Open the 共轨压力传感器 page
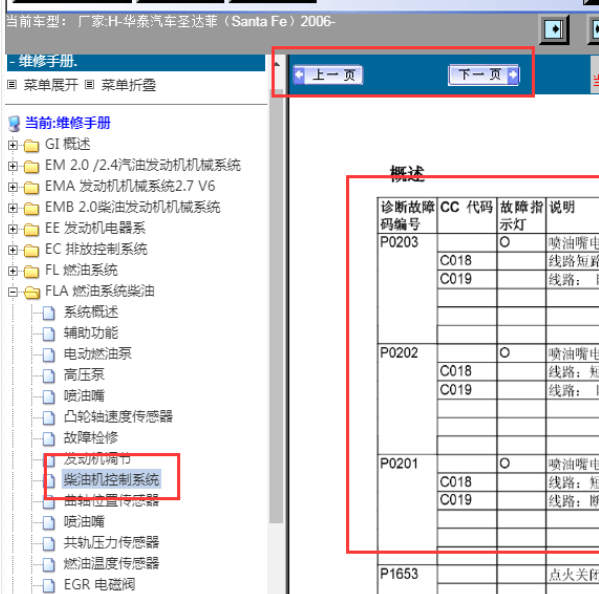The height and width of the screenshot is (594, 599). click(111, 542)
